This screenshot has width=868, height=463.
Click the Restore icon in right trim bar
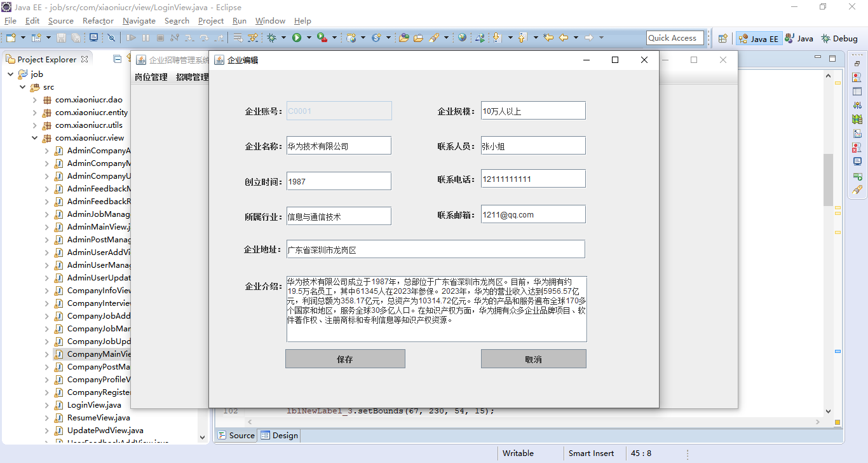click(857, 64)
